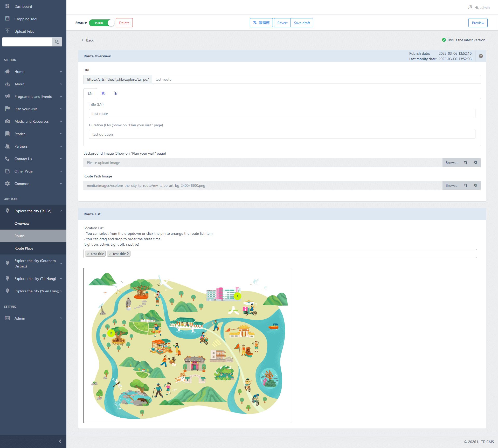Open the Dashboard page

click(23, 6)
